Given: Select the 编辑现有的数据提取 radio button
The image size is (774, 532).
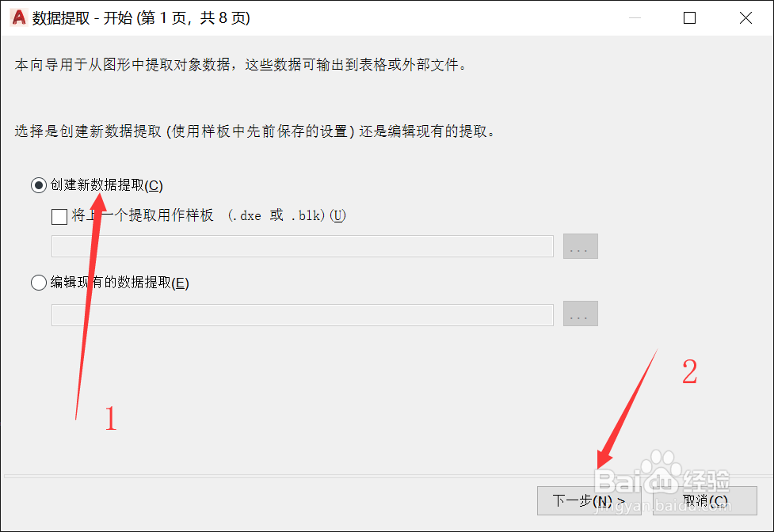Looking at the screenshot, I should click(x=39, y=283).
